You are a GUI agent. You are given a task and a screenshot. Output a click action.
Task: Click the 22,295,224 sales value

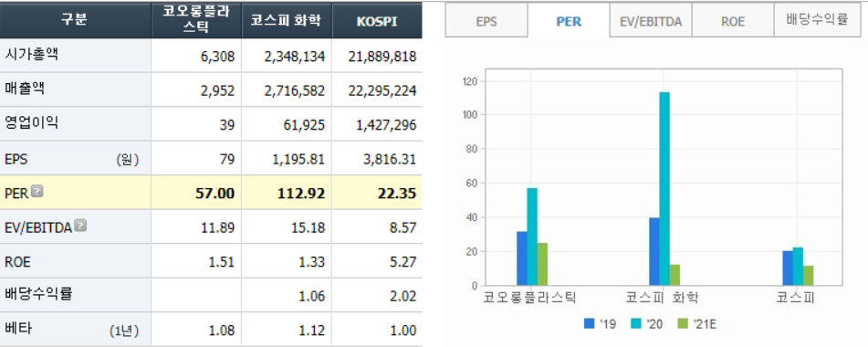[x=382, y=90]
